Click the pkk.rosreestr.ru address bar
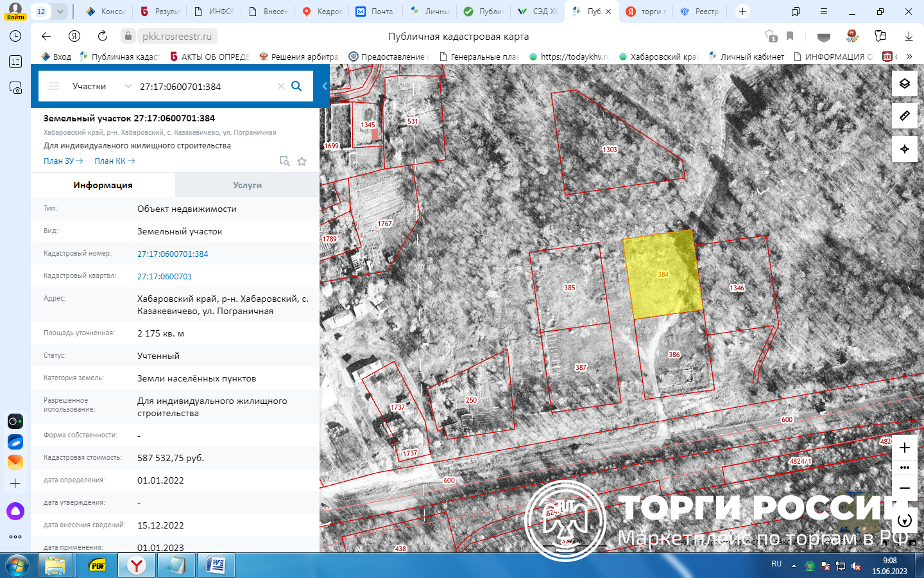This screenshot has width=924, height=578. pos(176,37)
